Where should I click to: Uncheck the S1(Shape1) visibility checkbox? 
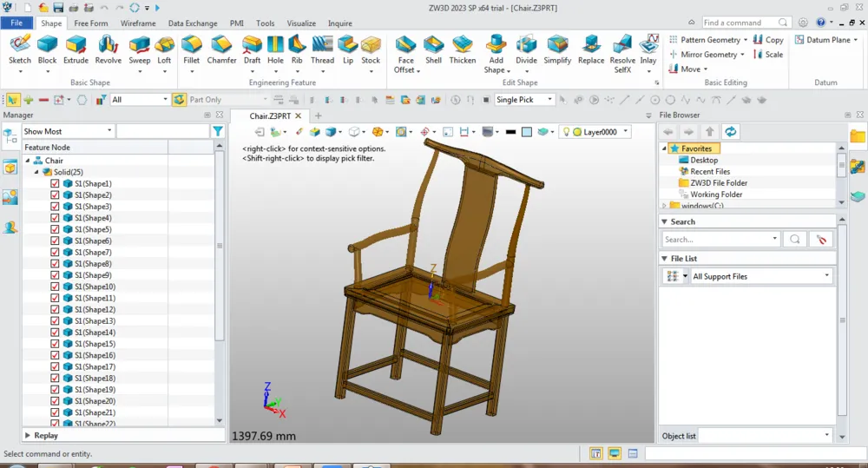coord(55,184)
